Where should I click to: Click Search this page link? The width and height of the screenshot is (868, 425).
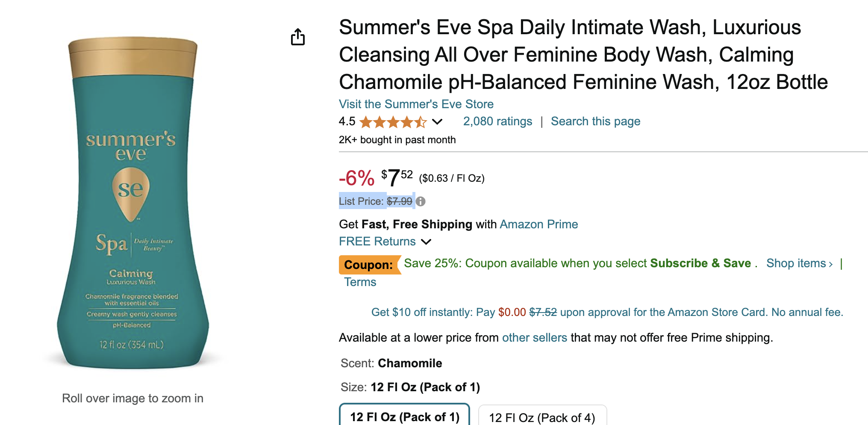(x=595, y=121)
